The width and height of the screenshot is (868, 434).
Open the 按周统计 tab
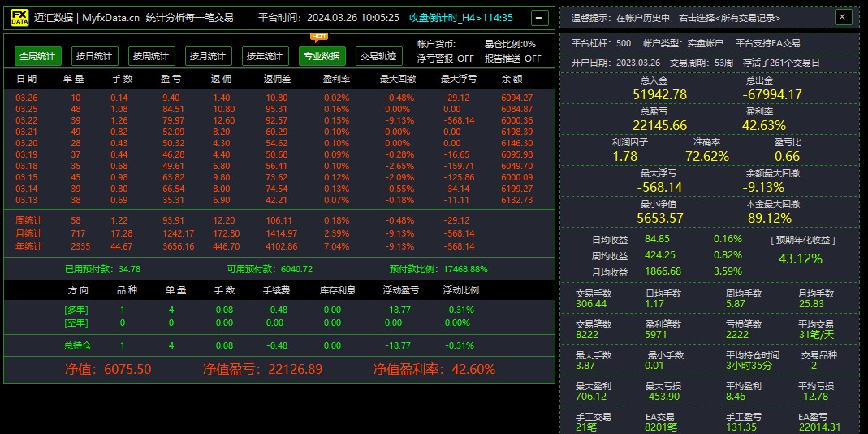pyautogui.click(x=152, y=56)
